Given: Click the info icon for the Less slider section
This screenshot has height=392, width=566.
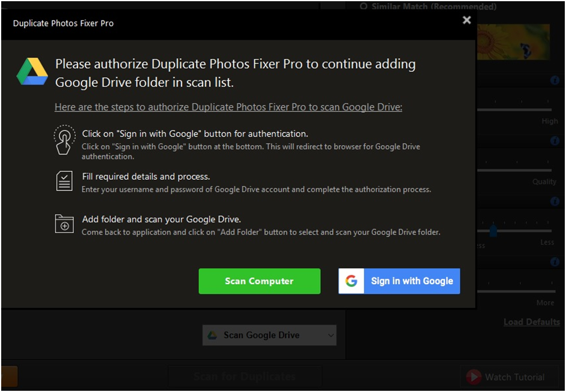Looking at the screenshot, I should click(555, 201).
